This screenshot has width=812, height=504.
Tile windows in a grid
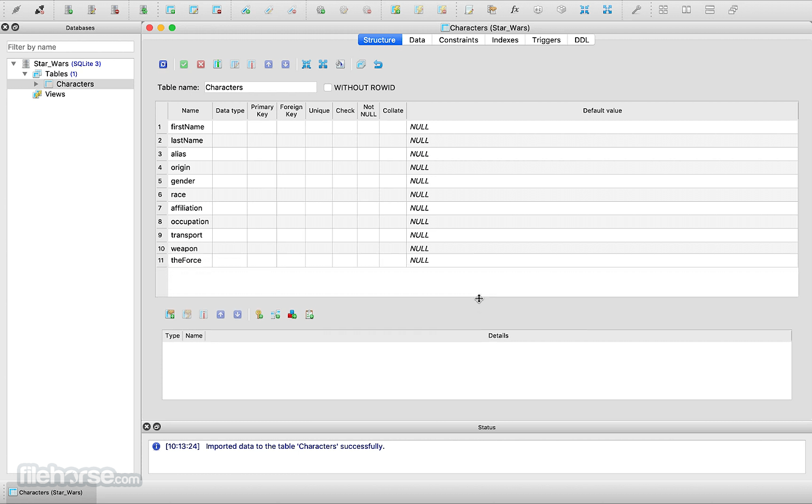[664, 10]
